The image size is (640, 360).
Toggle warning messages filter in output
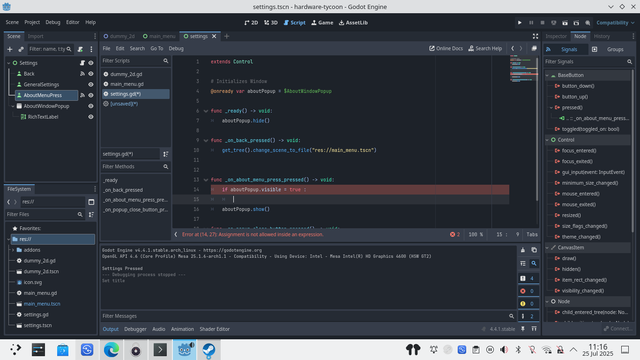point(528,304)
